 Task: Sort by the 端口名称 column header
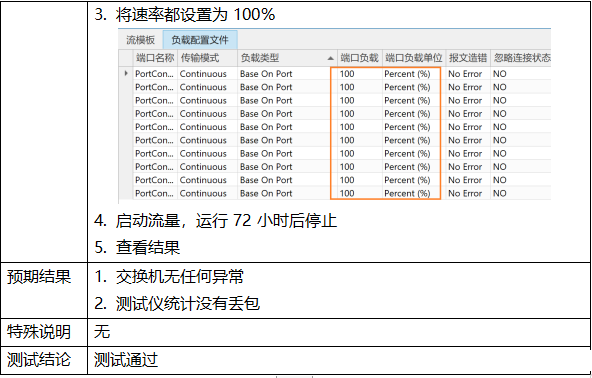pyautogui.click(x=155, y=58)
